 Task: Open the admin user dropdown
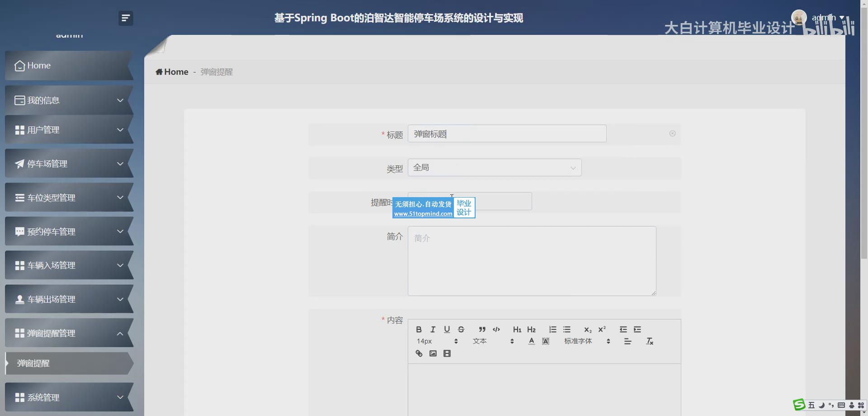[828, 18]
